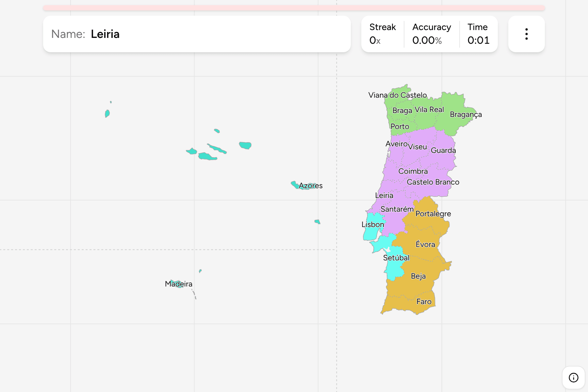Click the Streak counter
The width and height of the screenshot is (588, 392).
click(383, 34)
